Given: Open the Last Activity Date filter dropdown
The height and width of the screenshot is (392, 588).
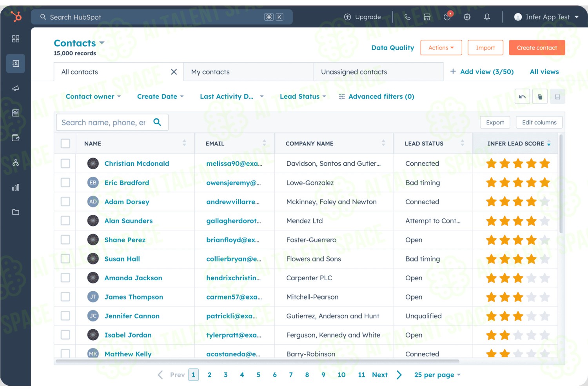Looking at the screenshot, I should (x=232, y=96).
